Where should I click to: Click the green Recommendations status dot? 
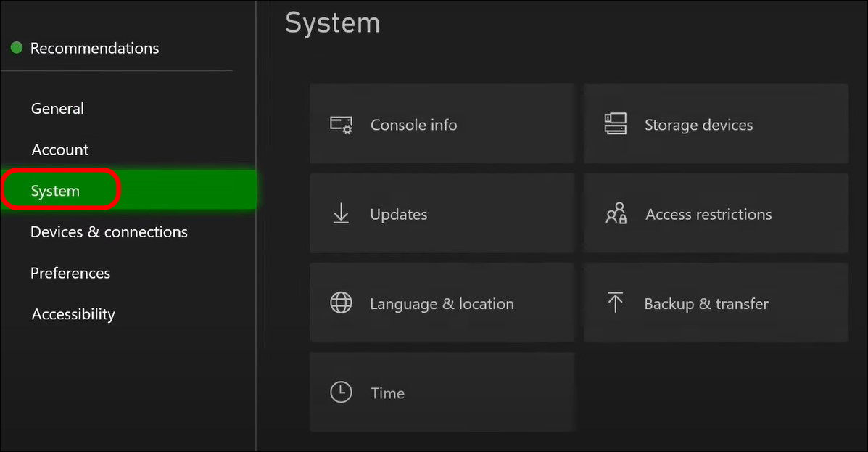click(16, 47)
